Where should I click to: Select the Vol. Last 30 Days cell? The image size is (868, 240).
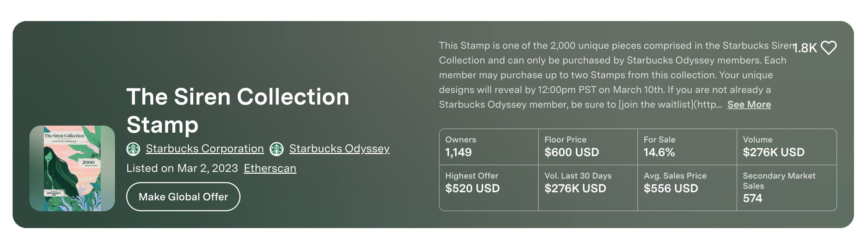click(588, 188)
